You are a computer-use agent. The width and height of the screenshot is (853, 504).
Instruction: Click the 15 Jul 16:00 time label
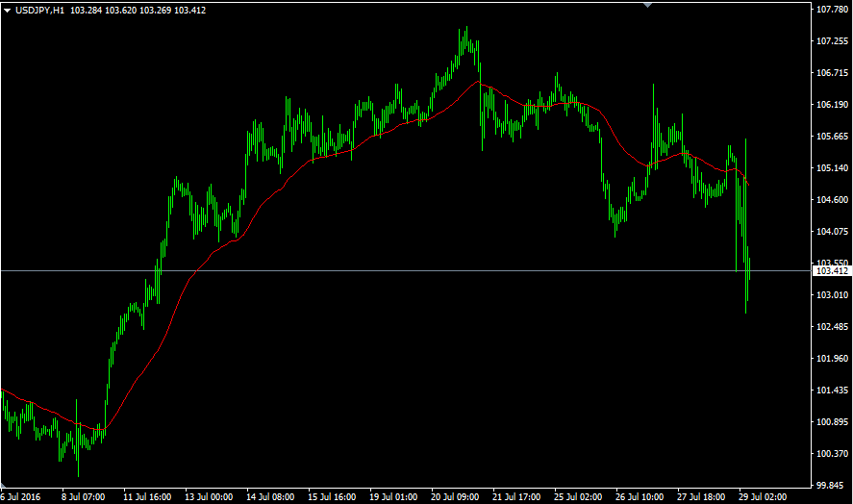pos(332,497)
